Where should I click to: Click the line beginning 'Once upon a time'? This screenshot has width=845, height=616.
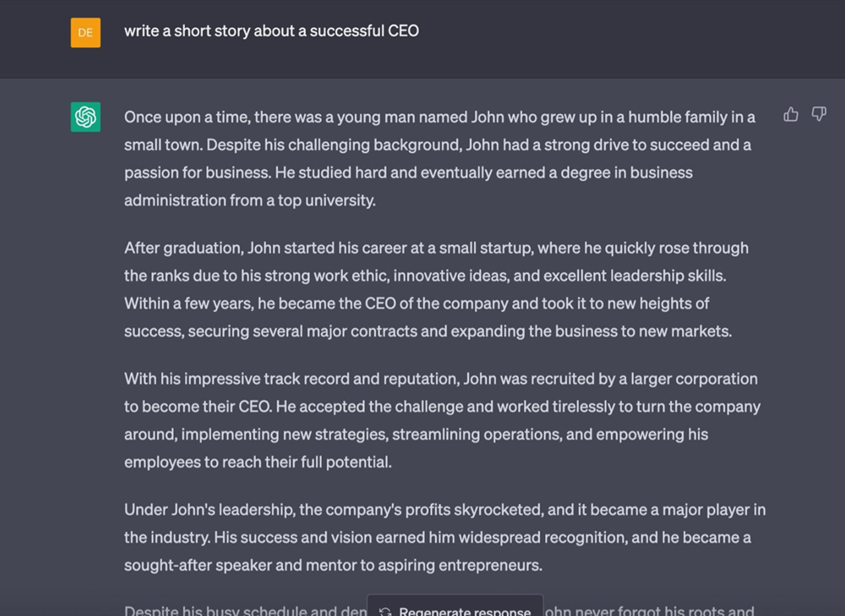[x=440, y=117]
